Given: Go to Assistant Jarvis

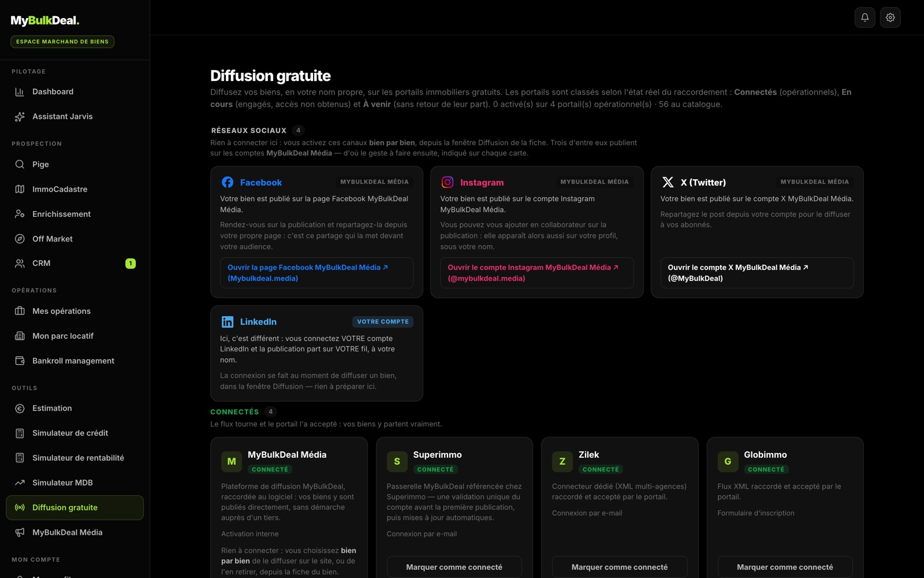Looking at the screenshot, I should coord(75,117).
